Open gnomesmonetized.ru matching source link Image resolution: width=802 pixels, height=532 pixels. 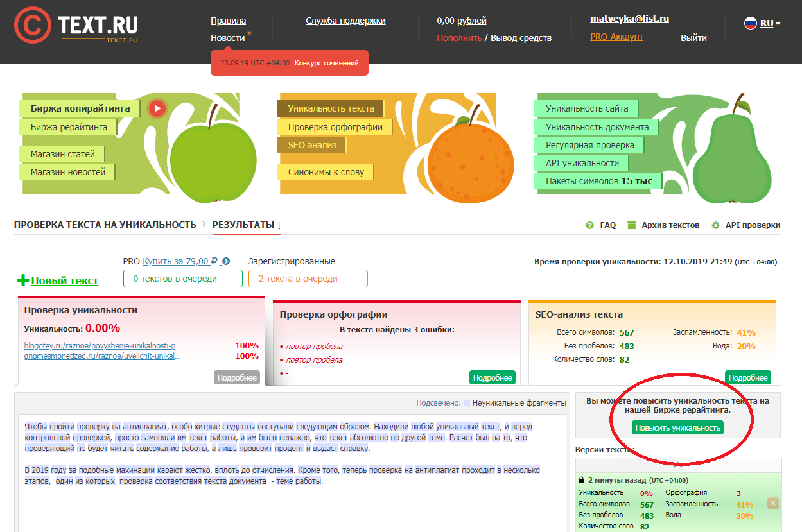tap(103, 356)
